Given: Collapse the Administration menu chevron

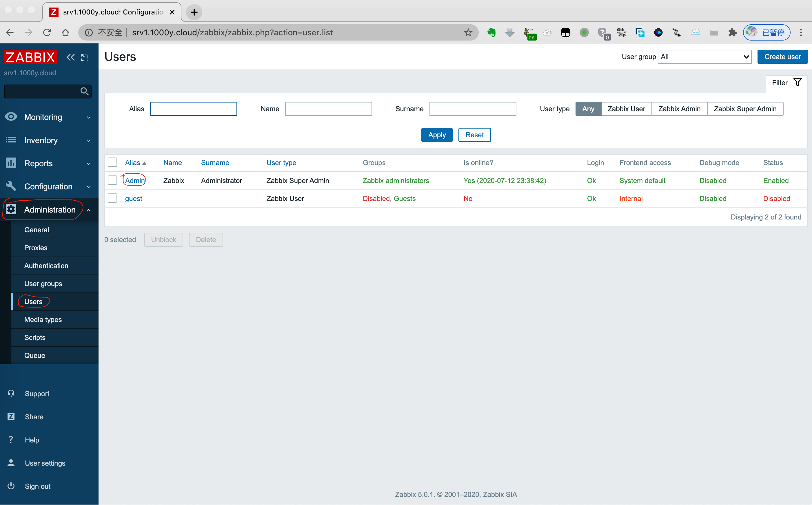Looking at the screenshot, I should (89, 210).
